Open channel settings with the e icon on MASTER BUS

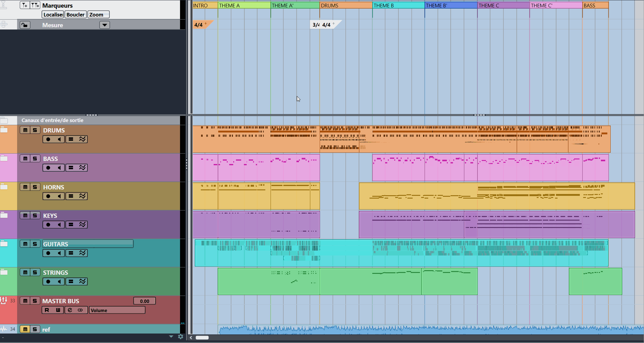70,310
